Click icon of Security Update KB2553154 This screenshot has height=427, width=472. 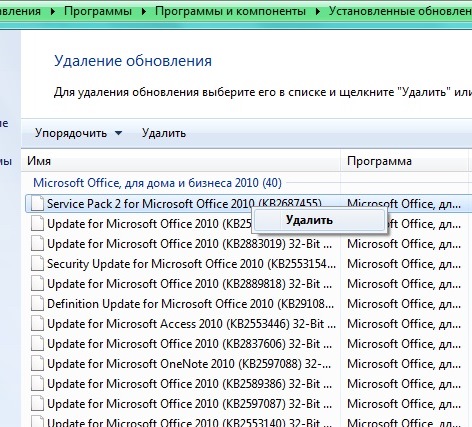37,264
